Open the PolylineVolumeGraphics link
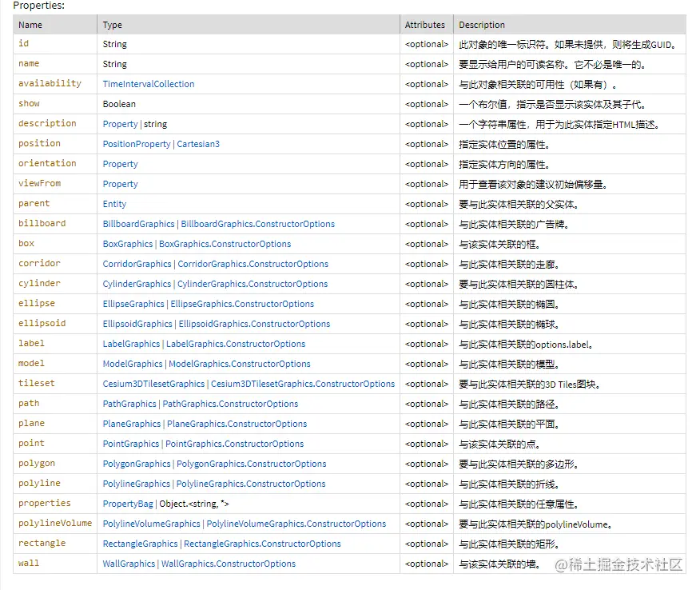 click(151, 524)
